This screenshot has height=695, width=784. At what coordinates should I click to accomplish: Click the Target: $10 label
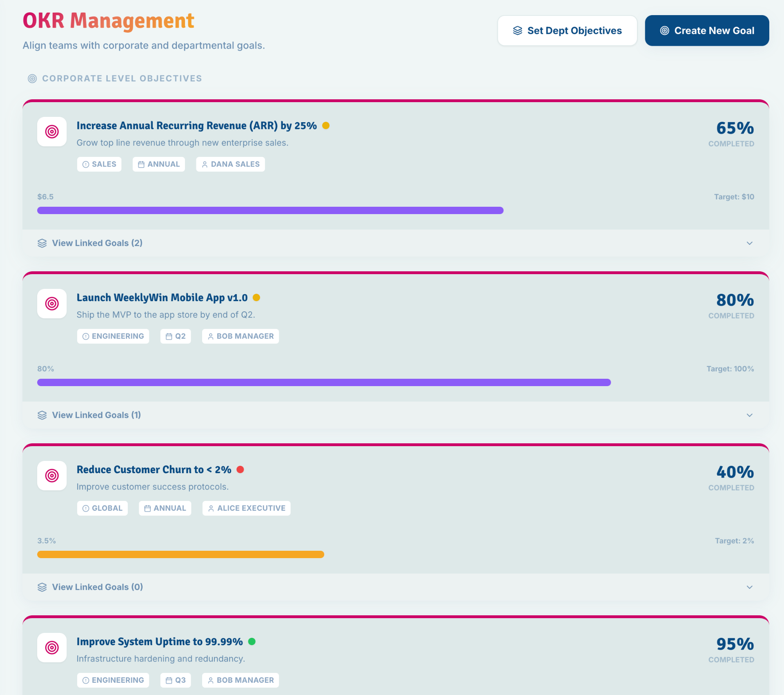coord(734,197)
